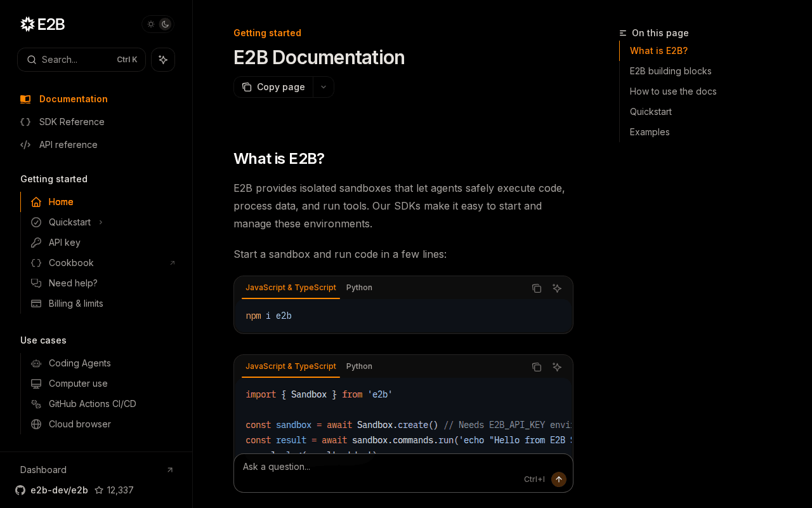
Task: Switch to dark mode moon icon
Action: tap(165, 24)
